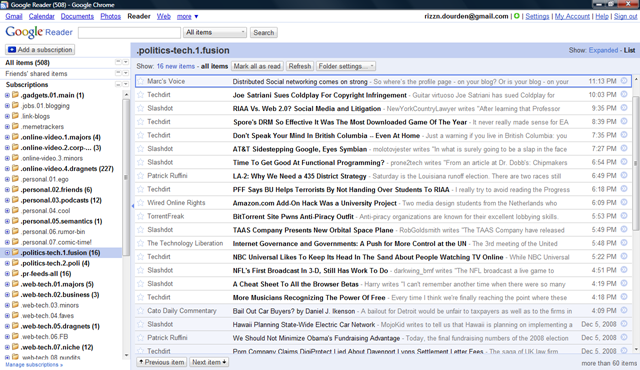Collapse the navigation sidebar with arrow handle

point(133,206)
